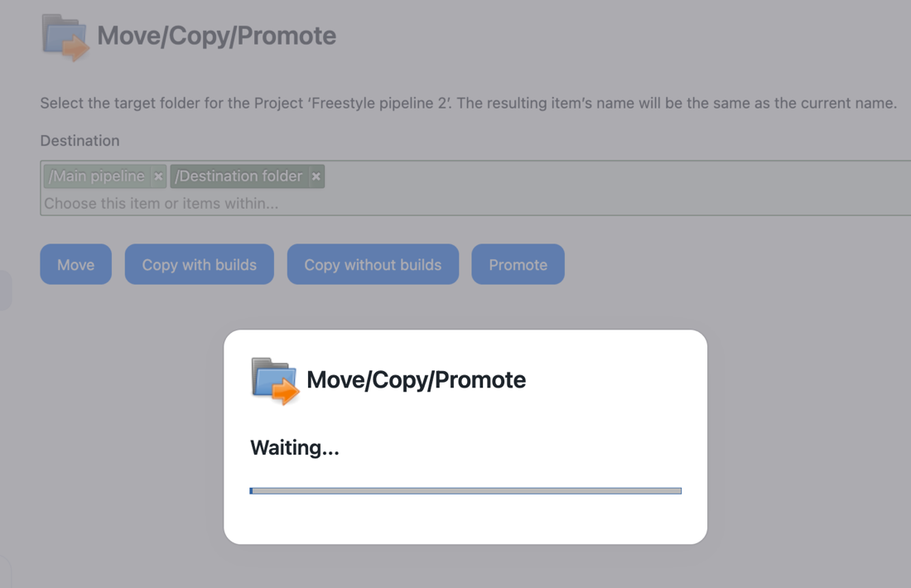This screenshot has height=588, width=911.
Task: Click the folder-arrow icon inside the Waiting dialog
Action: click(x=275, y=381)
